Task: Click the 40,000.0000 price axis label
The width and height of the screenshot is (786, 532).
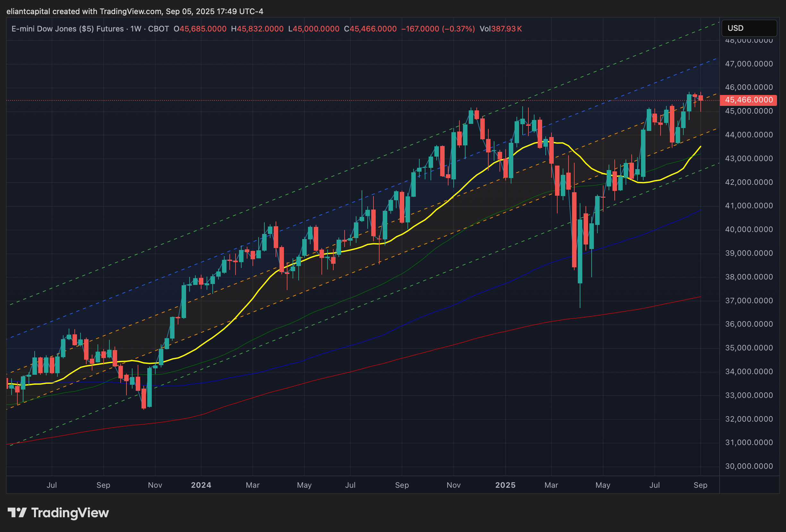Action: pos(749,229)
